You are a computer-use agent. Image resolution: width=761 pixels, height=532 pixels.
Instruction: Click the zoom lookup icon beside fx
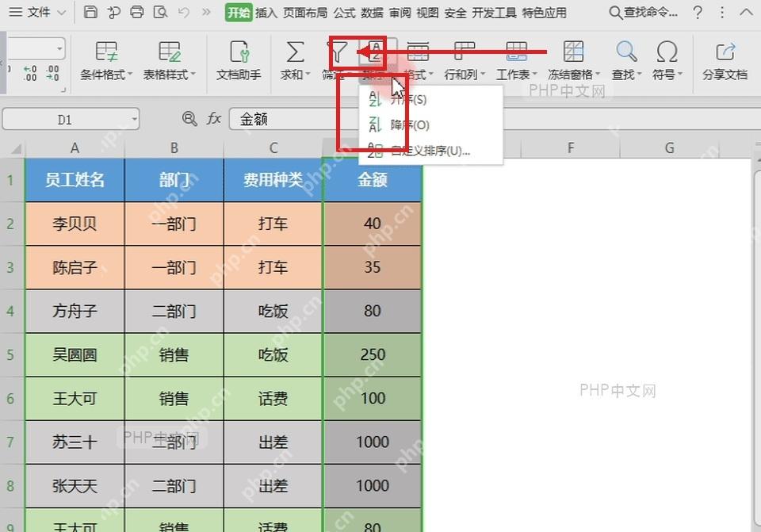point(189,118)
